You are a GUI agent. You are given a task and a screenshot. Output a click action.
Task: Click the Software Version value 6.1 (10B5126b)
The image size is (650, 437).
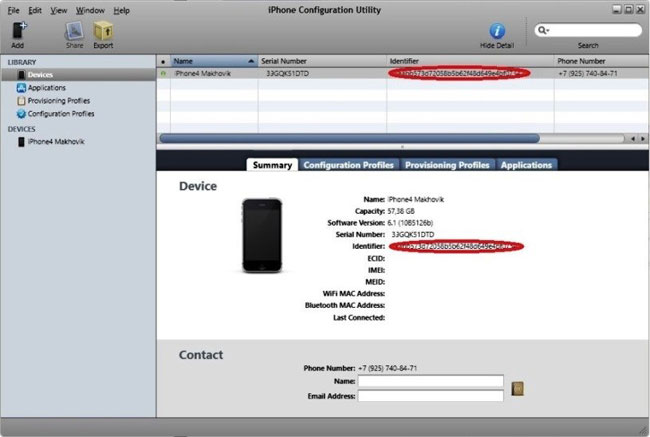pyautogui.click(x=410, y=223)
